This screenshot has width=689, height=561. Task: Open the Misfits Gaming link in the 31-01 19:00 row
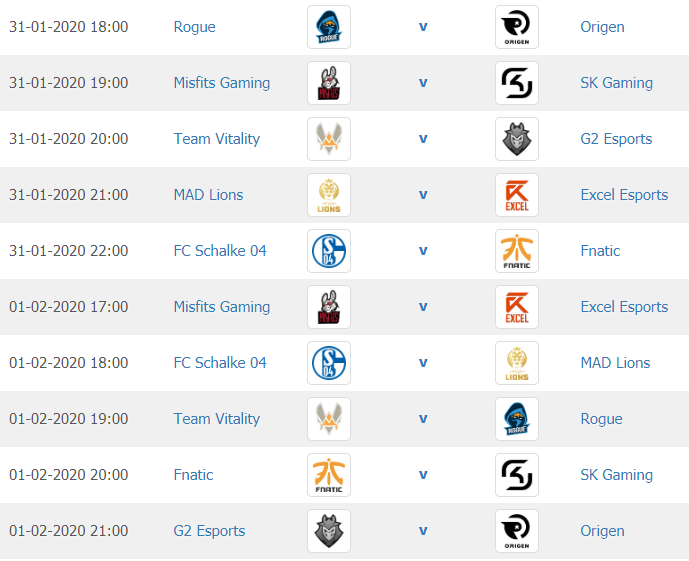(222, 83)
